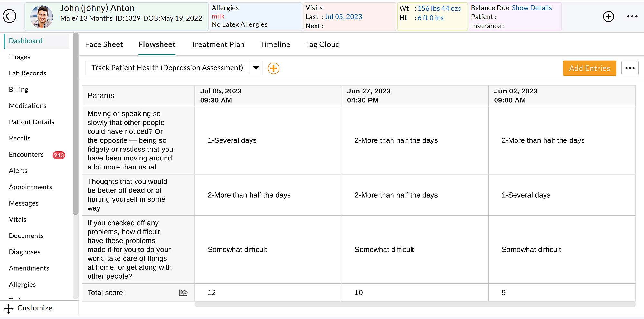Open the Treatment Plan tab
The height and width of the screenshot is (319, 644).
tap(217, 44)
